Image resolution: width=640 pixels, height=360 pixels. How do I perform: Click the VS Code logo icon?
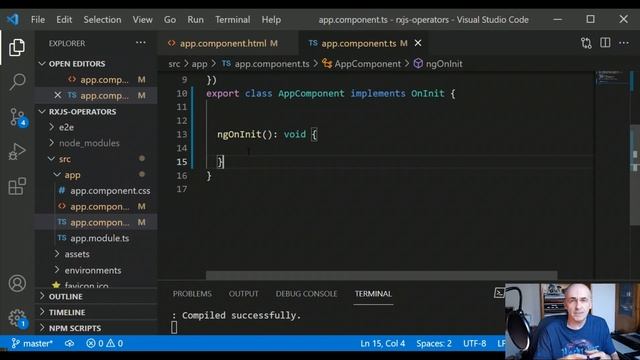pyautogui.click(x=13, y=19)
